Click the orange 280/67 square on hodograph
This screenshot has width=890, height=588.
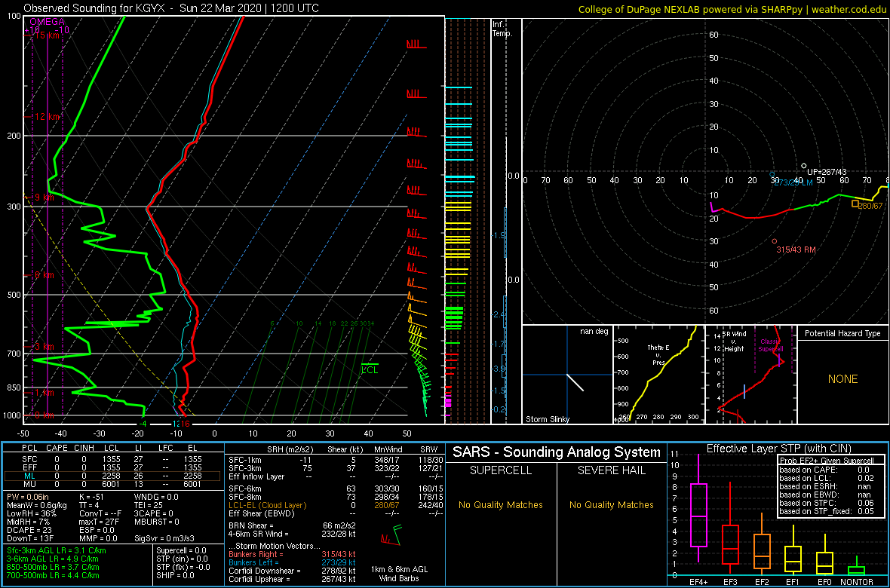pyautogui.click(x=855, y=204)
